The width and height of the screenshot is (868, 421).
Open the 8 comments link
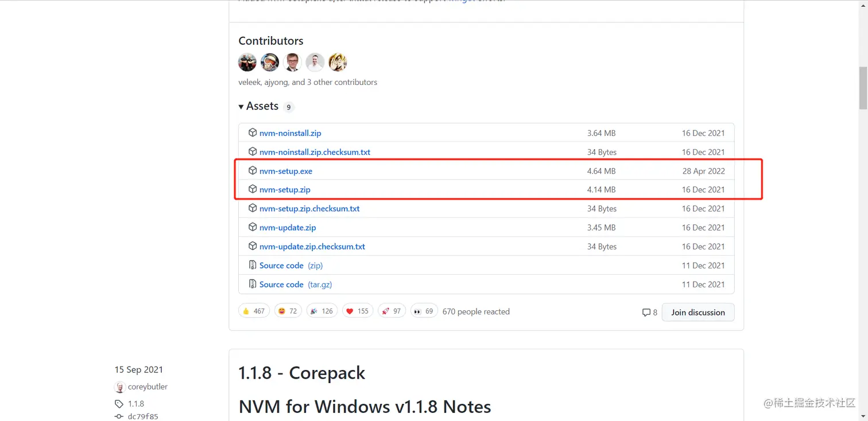coord(650,313)
